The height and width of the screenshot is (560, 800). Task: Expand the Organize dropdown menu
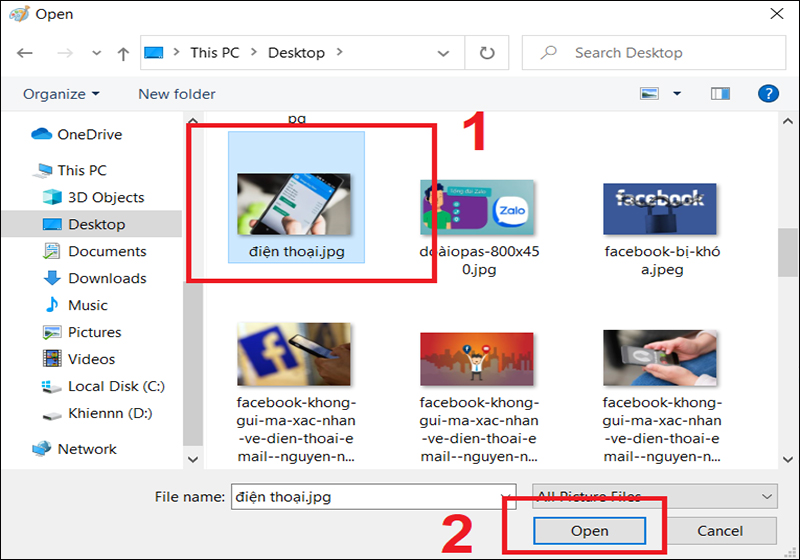tap(61, 93)
